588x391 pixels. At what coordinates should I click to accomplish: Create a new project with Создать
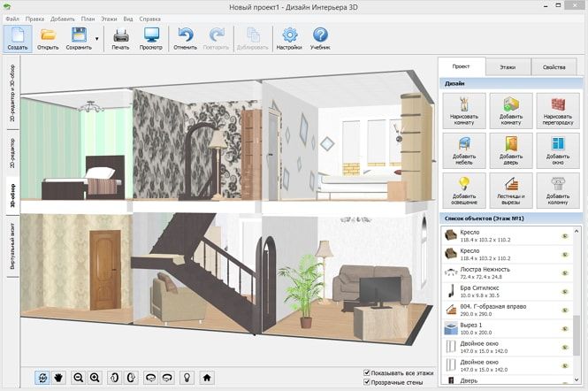coord(18,39)
